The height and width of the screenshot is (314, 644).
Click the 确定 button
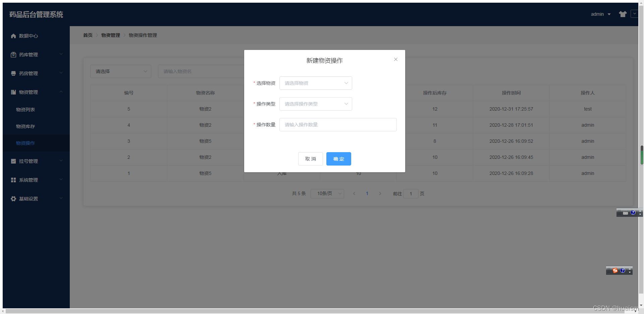(x=339, y=159)
